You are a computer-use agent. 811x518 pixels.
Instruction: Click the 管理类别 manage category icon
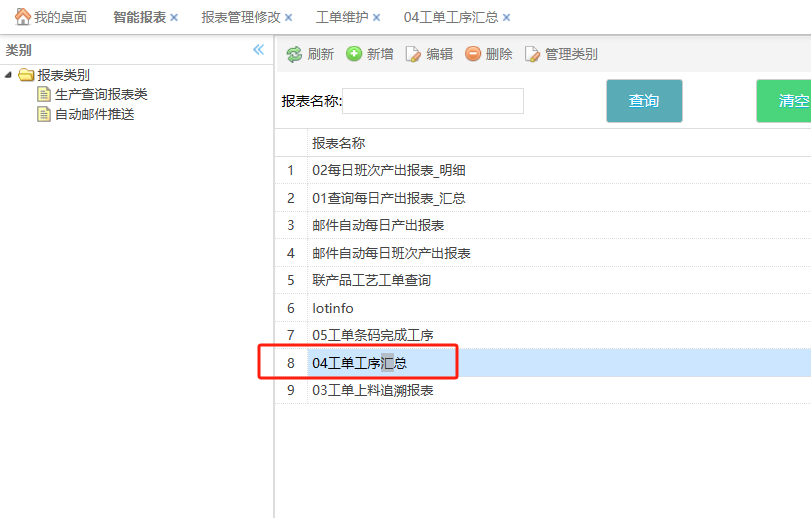532,54
